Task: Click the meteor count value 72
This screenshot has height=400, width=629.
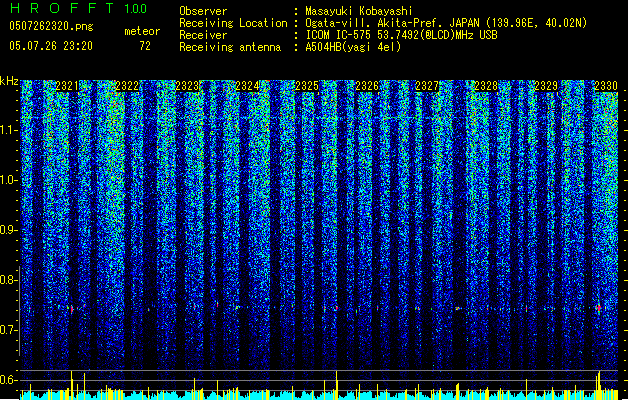Action: pyautogui.click(x=145, y=46)
